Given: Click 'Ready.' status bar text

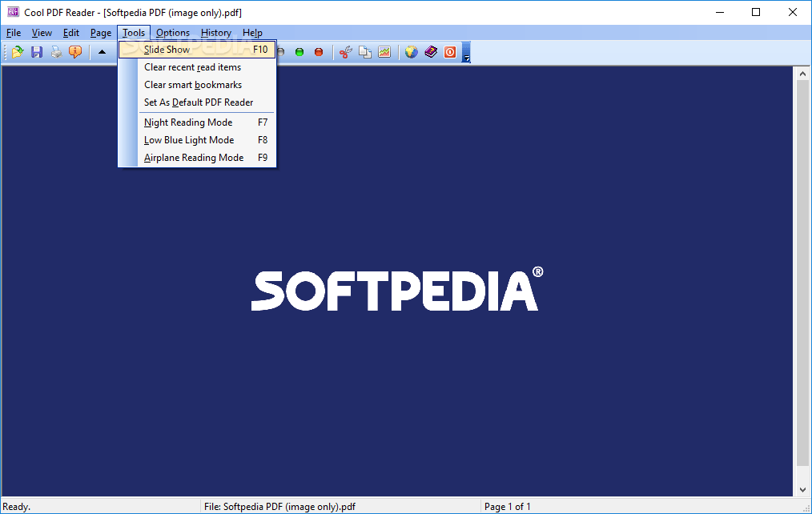Looking at the screenshot, I should pyautogui.click(x=17, y=507).
